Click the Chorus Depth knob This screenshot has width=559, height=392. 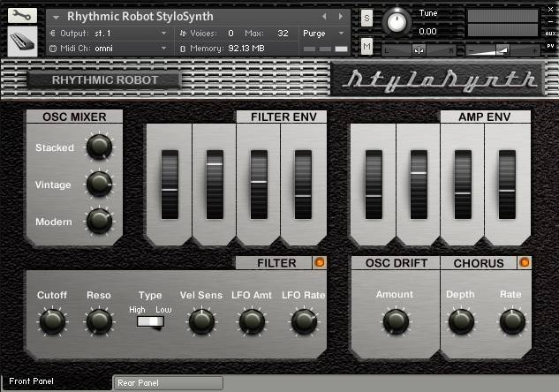click(x=461, y=321)
